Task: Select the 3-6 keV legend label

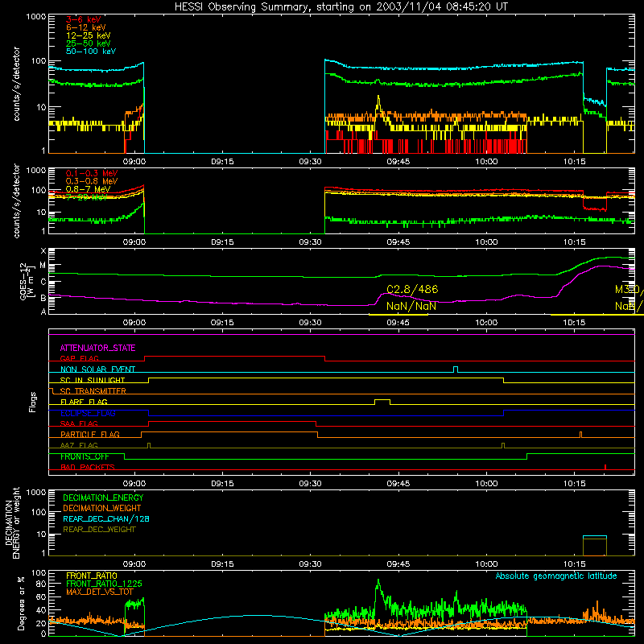Action: (84, 19)
